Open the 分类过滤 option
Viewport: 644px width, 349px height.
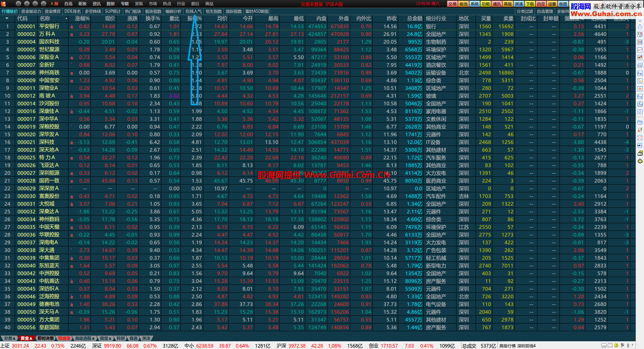(x=525, y=11)
